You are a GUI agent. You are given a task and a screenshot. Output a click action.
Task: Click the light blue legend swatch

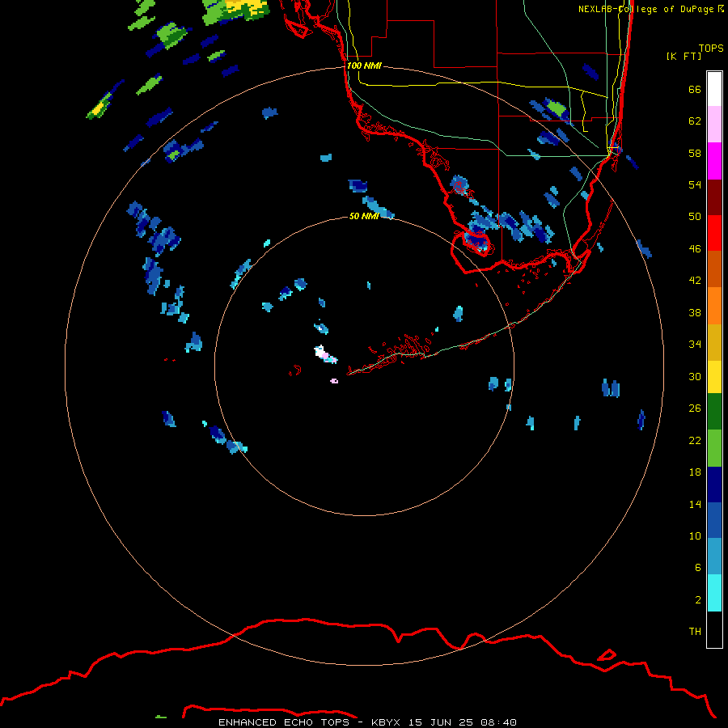tap(714, 557)
